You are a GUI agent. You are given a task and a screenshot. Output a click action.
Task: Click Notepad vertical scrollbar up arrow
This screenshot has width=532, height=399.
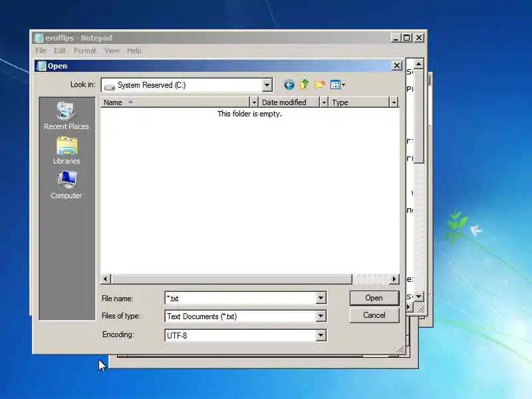[419, 64]
